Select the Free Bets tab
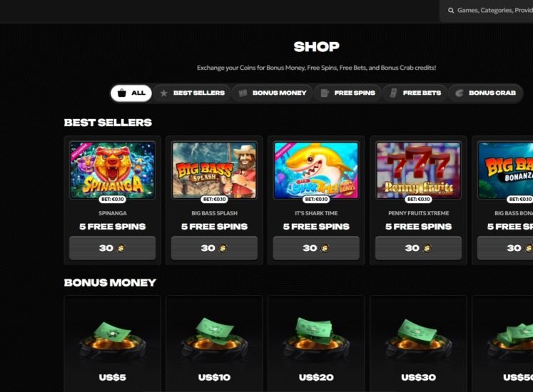 tap(415, 93)
